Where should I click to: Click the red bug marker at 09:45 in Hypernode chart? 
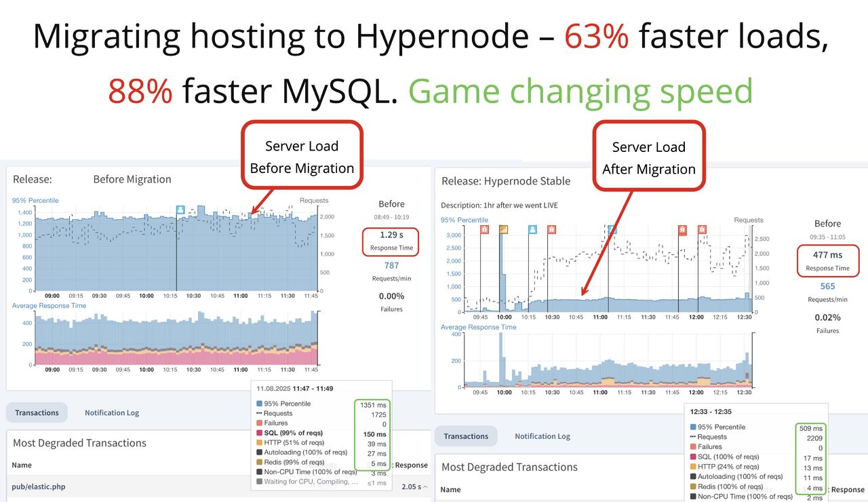click(x=484, y=230)
